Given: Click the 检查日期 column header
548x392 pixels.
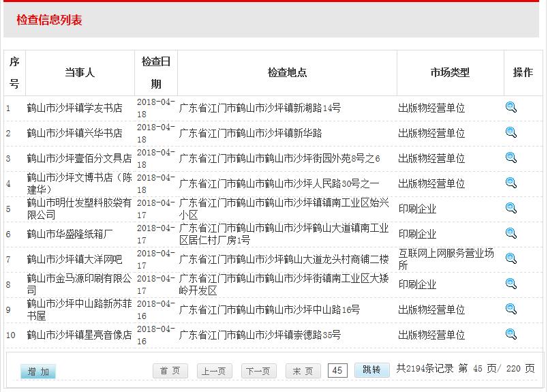Looking at the screenshot, I should coord(156,72).
